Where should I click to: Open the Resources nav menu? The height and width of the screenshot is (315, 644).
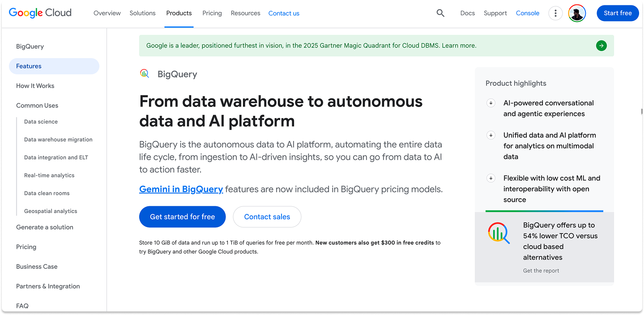tap(245, 13)
